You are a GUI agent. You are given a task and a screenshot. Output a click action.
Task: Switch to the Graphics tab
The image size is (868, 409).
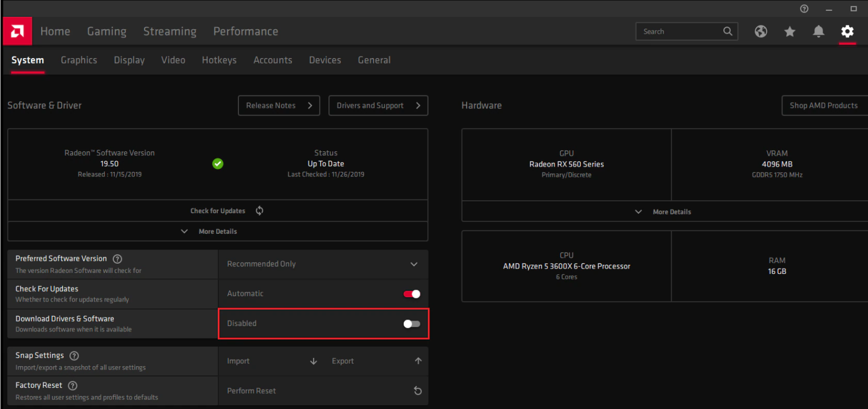click(x=79, y=60)
